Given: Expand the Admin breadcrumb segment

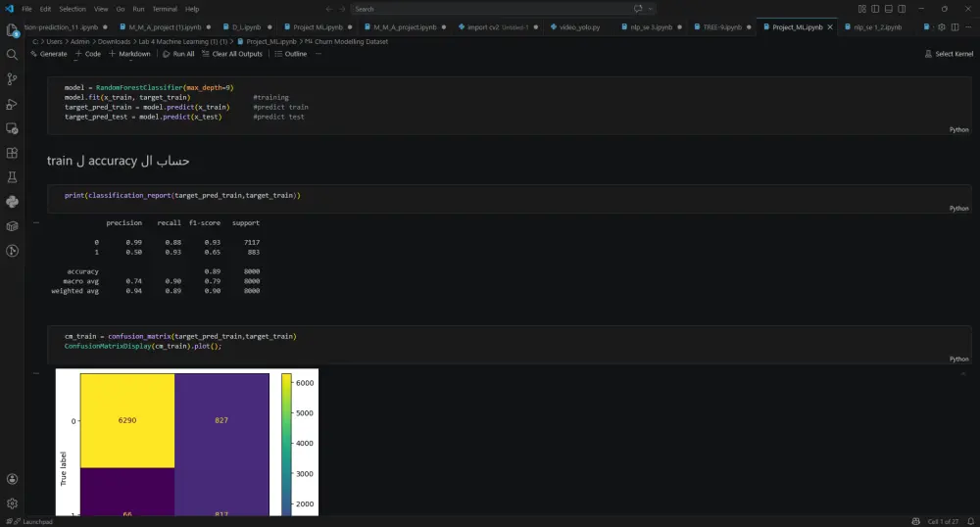Looking at the screenshot, I should click(x=80, y=42).
